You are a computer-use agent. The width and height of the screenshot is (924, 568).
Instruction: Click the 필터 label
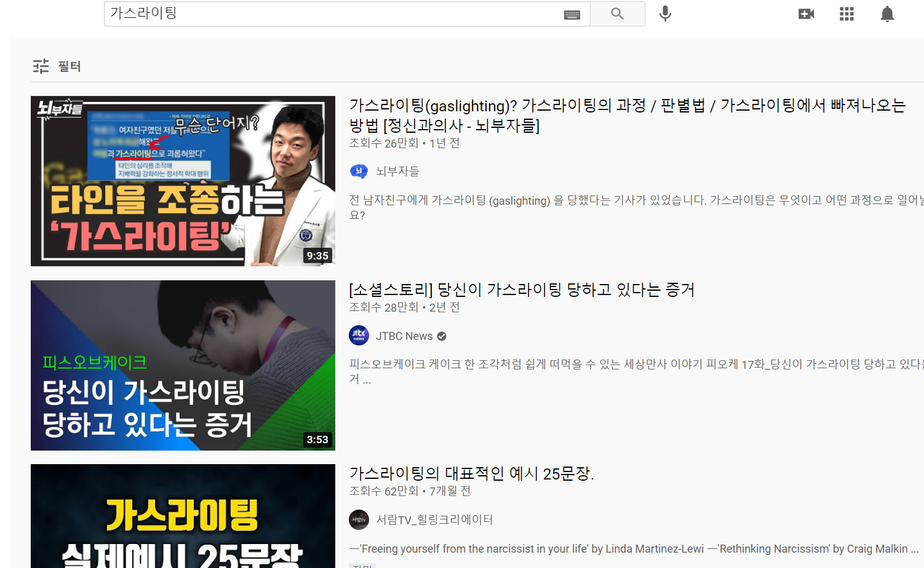pyautogui.click(x=70, y=66)
